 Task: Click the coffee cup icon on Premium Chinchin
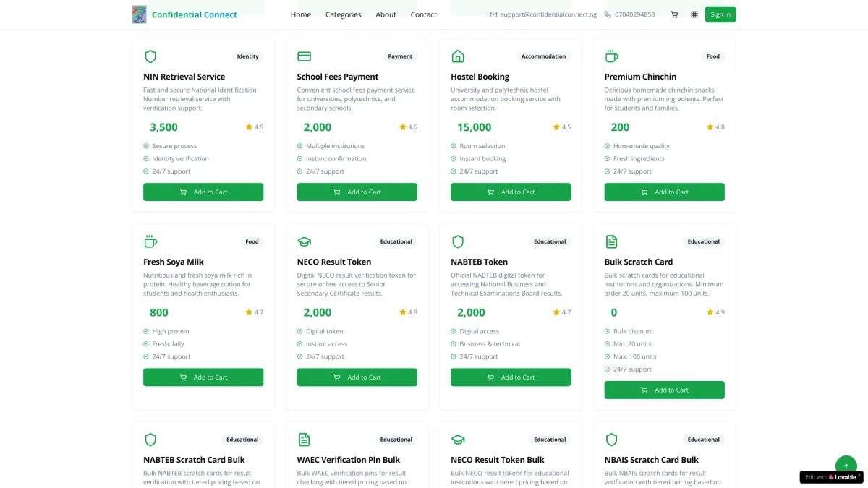click(x=612, y=56)
